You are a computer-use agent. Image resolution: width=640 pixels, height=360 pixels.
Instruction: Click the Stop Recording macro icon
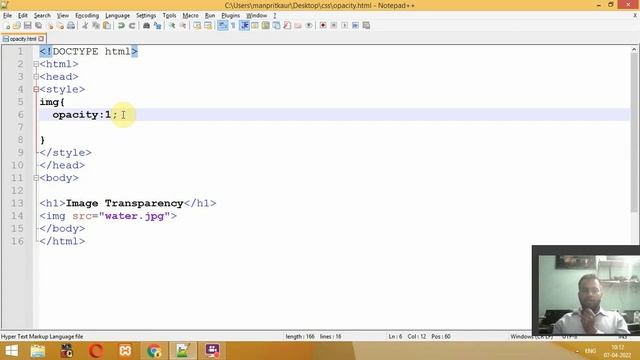click(x=333, y=26)
